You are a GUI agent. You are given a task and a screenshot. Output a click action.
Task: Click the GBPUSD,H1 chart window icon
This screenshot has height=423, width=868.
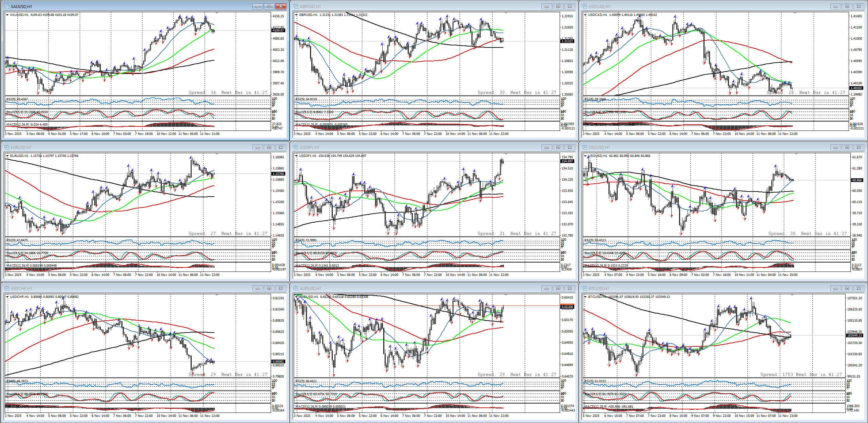click(296, 6)
